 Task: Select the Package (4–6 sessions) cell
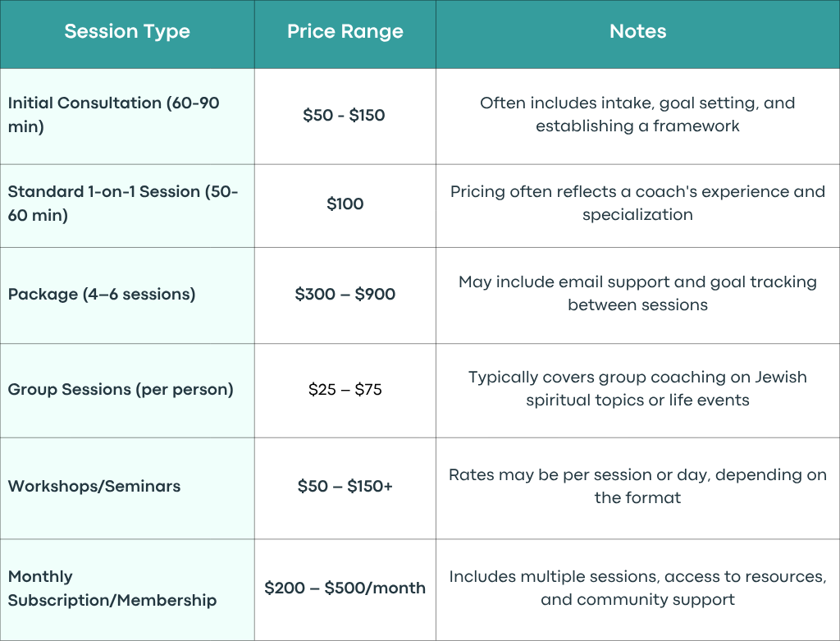127,295
